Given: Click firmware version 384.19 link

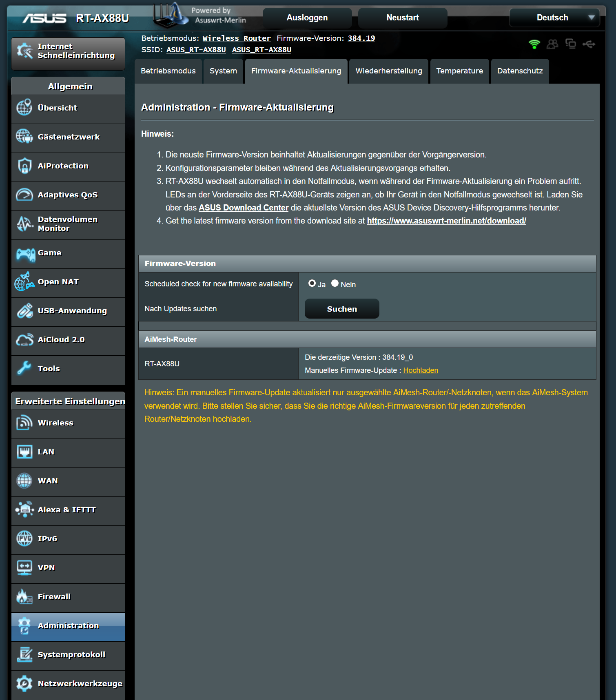Looking at the screenshot, I should [x=361, y=38].
